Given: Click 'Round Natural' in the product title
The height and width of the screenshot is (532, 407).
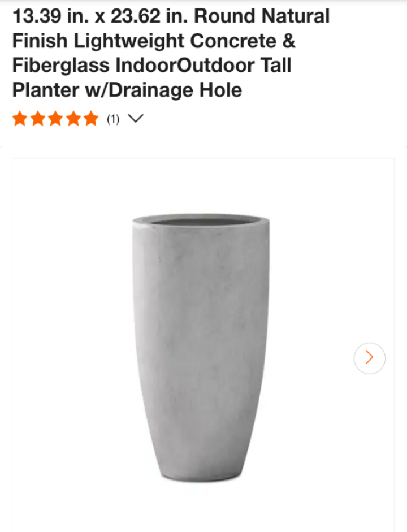Looking at the screenshot, I should tap(262, 16).
